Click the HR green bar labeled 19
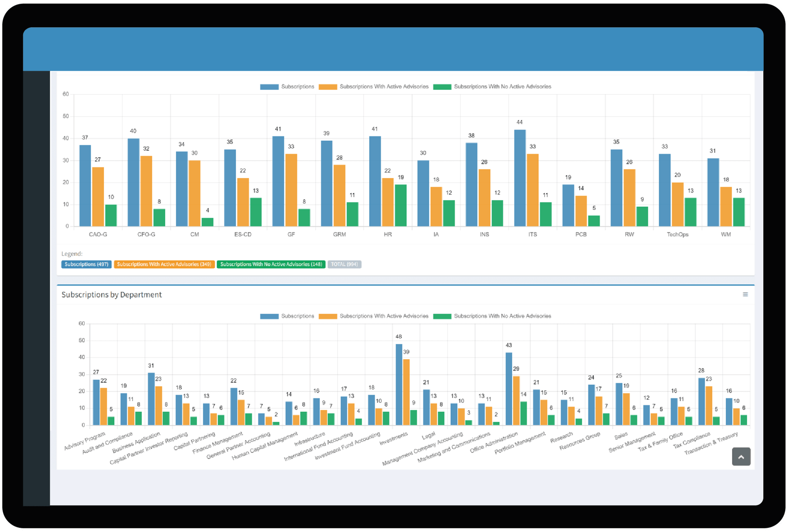Screen dimensions: 788x532 point(401,206)
